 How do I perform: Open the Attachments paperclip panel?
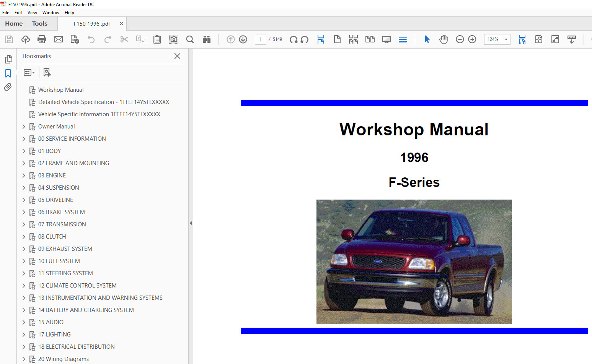(x=8, y=87)
